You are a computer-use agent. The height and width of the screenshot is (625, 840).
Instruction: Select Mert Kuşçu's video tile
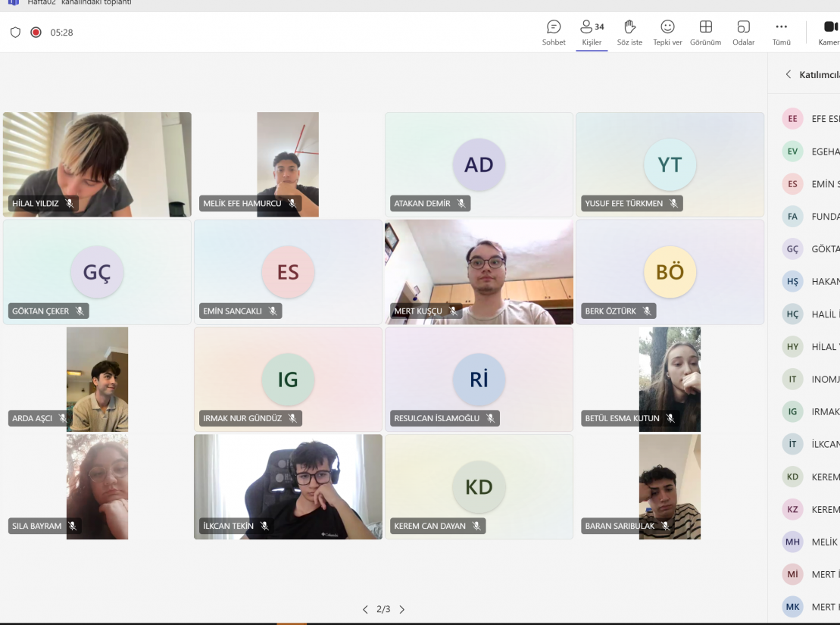(x=479, y=272)
